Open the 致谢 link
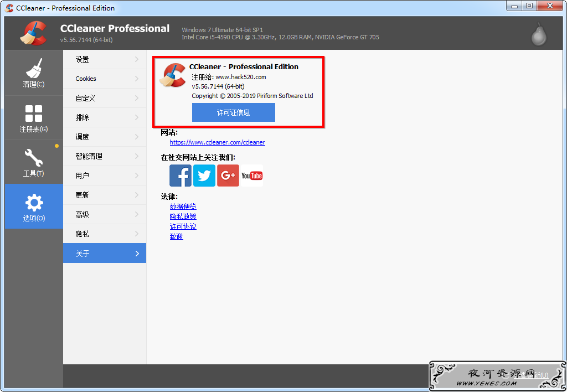Screen dimensions: 567x392 pyautogui.click(x=177, y=236)
